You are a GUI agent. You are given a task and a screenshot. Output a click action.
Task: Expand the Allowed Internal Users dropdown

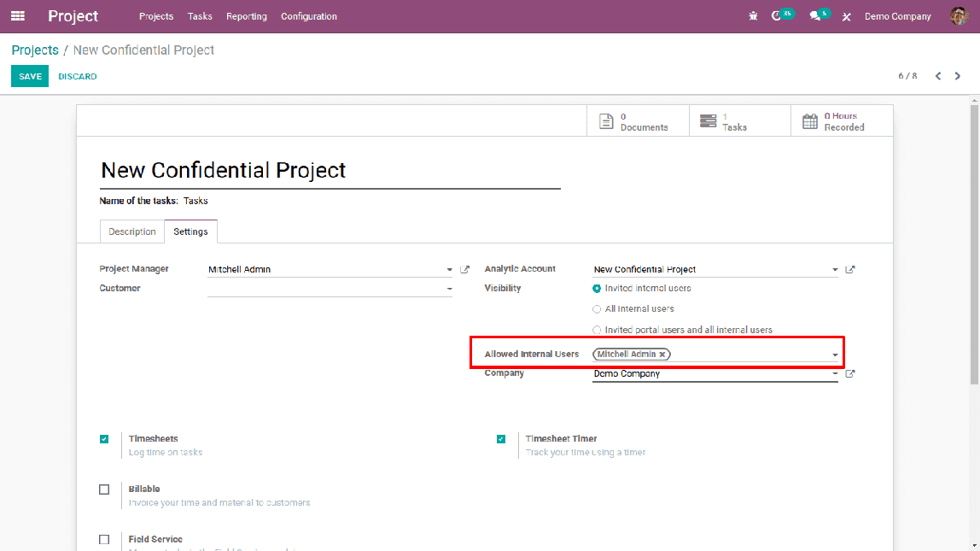pyautogui.click(x=834, y=355)
